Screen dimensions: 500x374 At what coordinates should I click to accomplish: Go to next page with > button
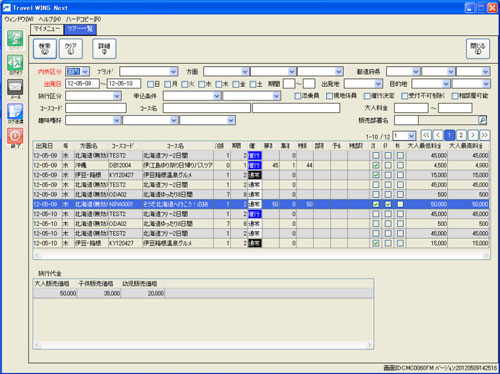[x=473, y=135]
